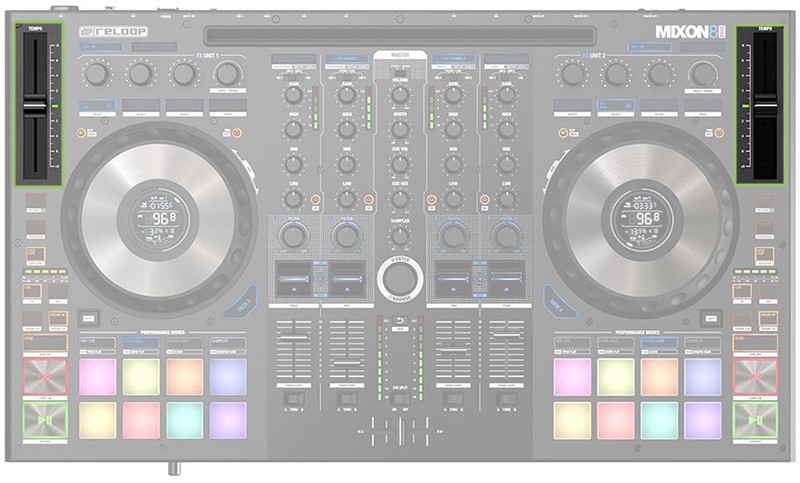This screenshot has width=800, height=483.
Task: Select HOT CUE mode on the left deck
Action: [x=97, y=342]
